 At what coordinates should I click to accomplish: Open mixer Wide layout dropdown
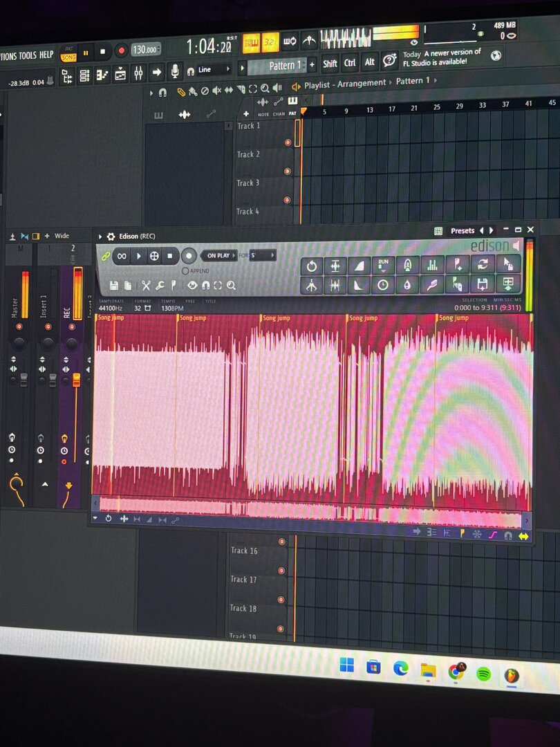point(62,236)
